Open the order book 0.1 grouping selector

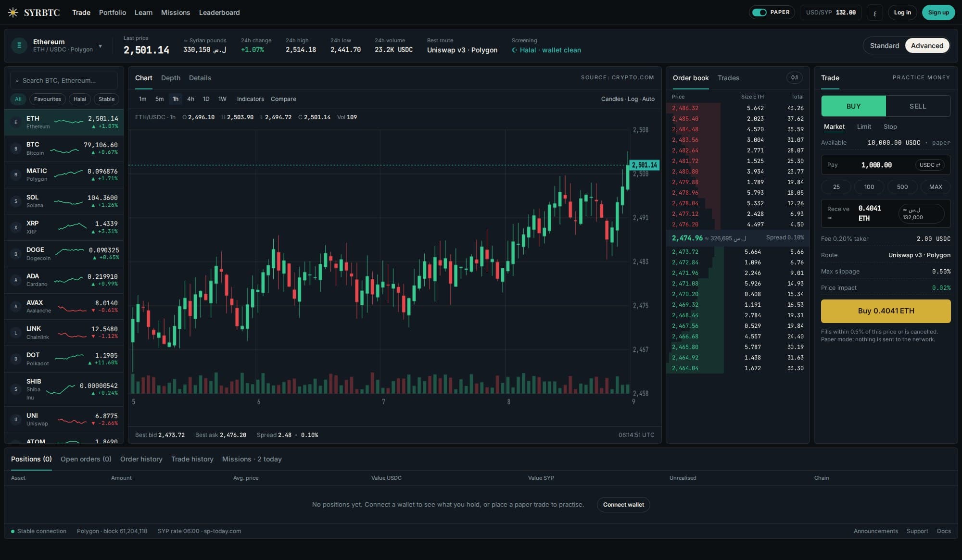coord(794,77)
